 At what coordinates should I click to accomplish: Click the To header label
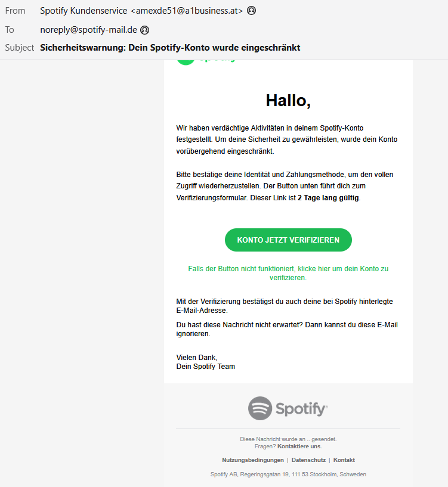coord(10,30)
